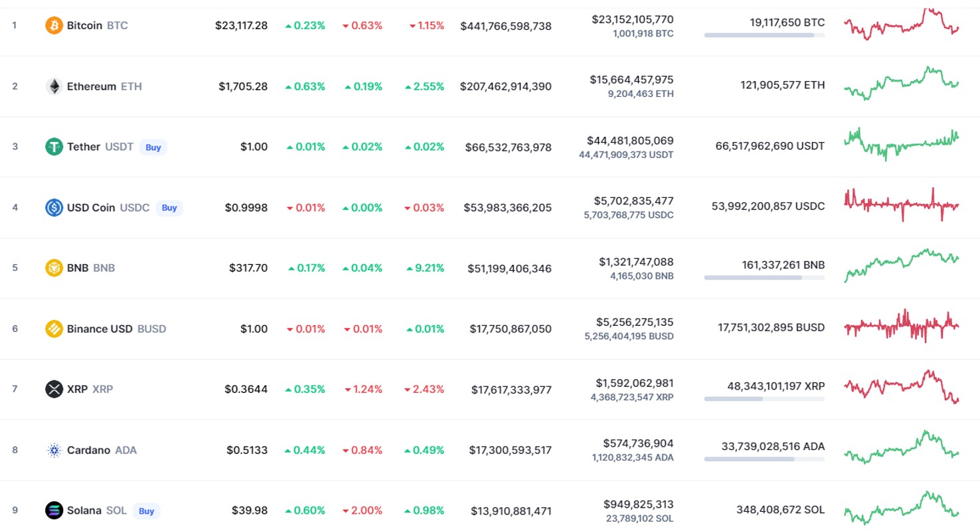Click Cardano market cap $17,300,593,517

(x=511, y=450)
